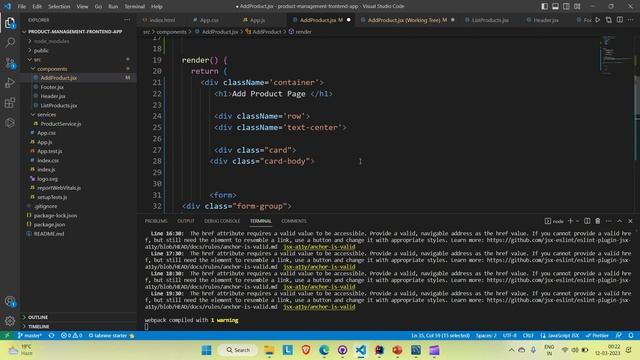Switch to the PROBLEMS panel tab
Screen dimensions: 640x360
click(x=156, y=221)
